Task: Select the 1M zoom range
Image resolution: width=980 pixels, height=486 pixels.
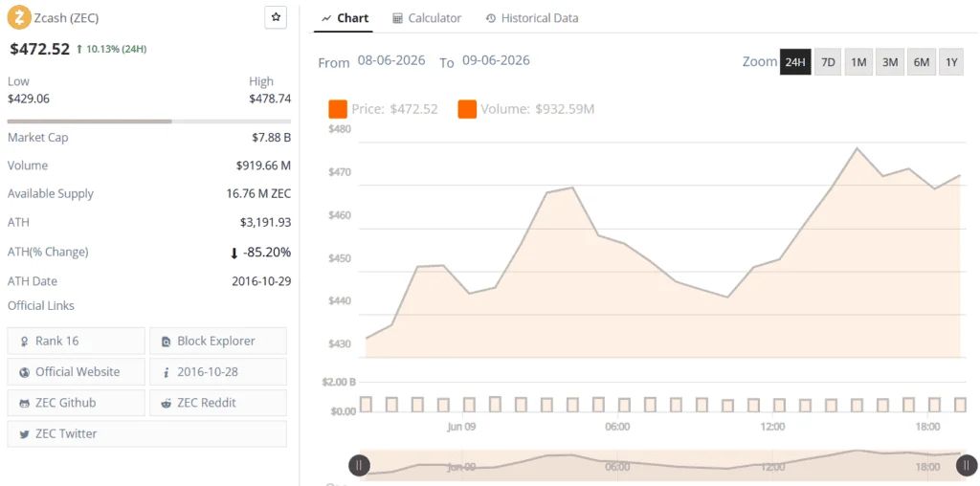Action: [858, 62]
